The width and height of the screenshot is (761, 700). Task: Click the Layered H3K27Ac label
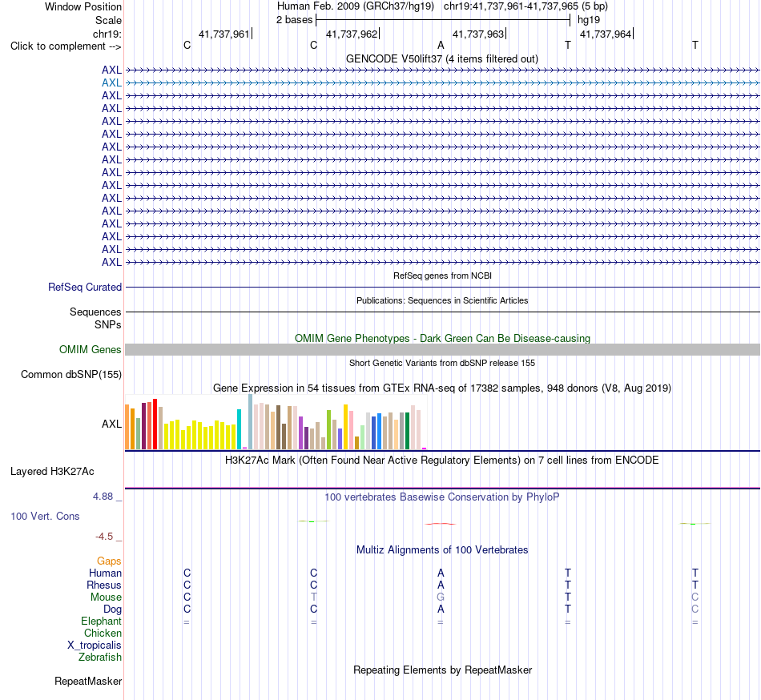[52, 472]
